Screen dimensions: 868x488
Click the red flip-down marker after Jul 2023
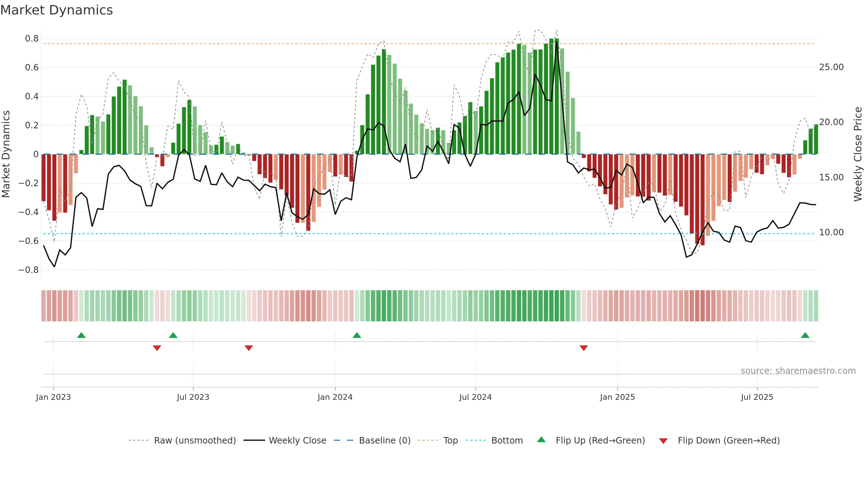[x=249, y=348]
